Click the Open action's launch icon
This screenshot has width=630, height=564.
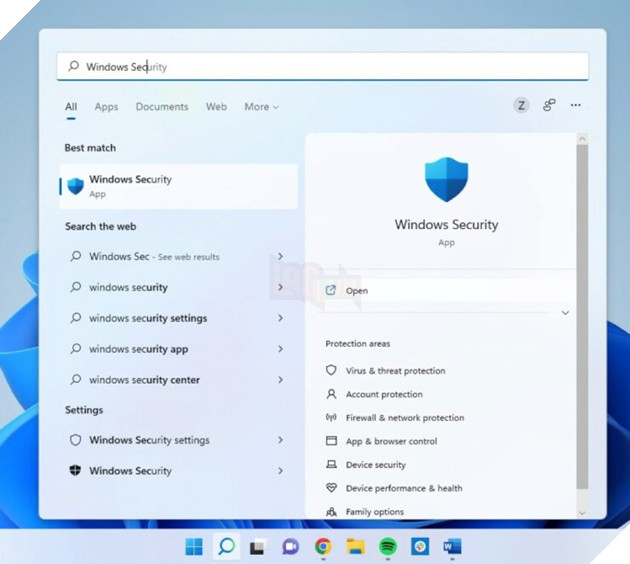330,290
